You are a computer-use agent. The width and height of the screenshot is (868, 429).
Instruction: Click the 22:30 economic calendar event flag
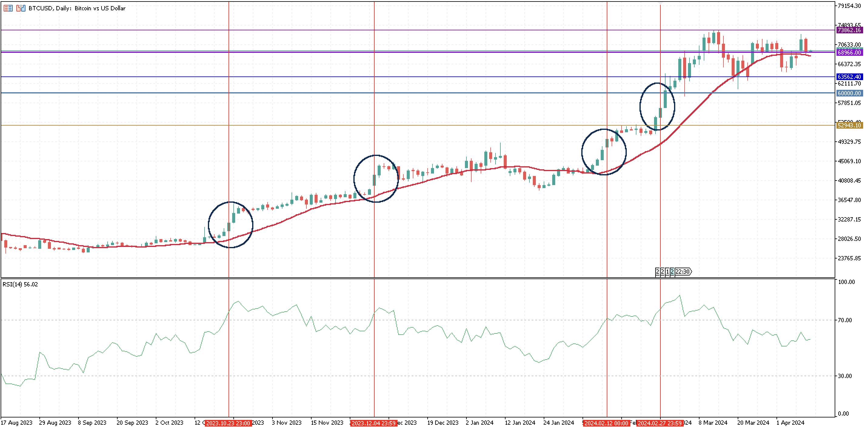(x=683, y=272)
